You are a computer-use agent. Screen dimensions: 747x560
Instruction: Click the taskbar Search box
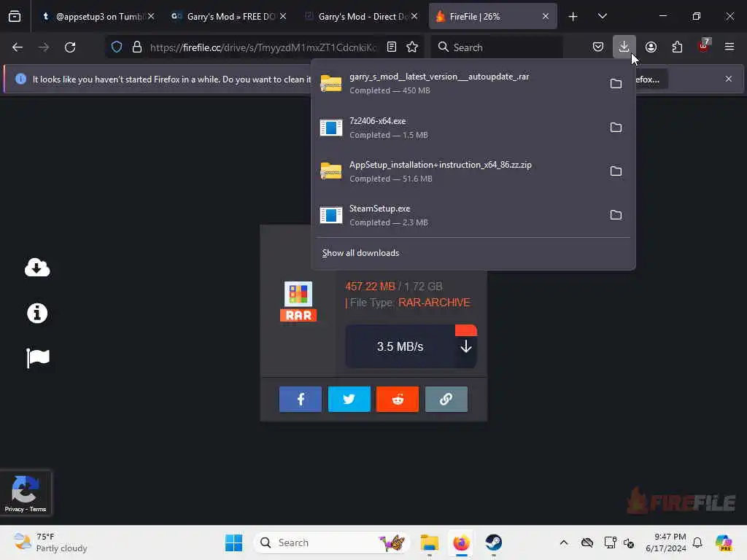332,542
